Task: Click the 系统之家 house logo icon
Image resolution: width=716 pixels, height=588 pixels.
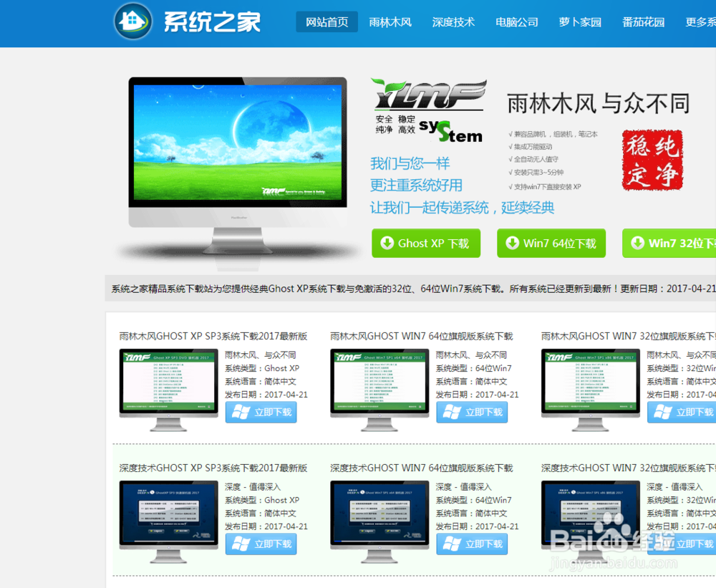Action: pyautogui.click(x=133, y=21)
